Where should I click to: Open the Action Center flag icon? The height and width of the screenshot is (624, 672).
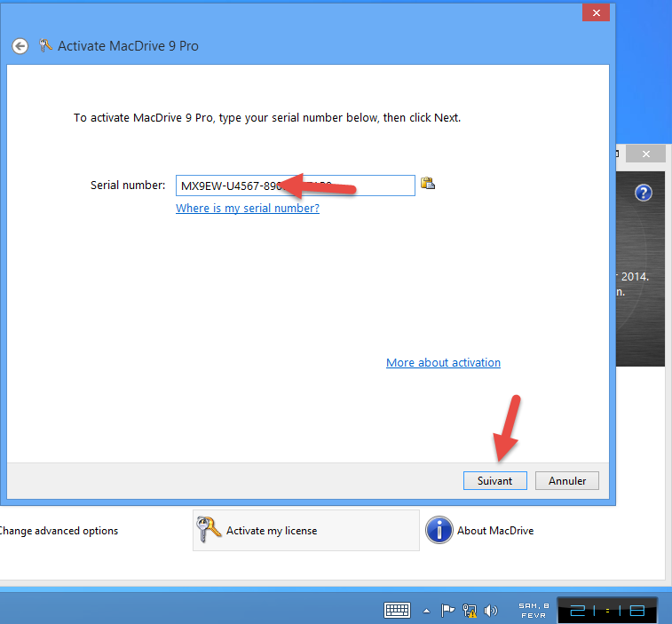447,610
